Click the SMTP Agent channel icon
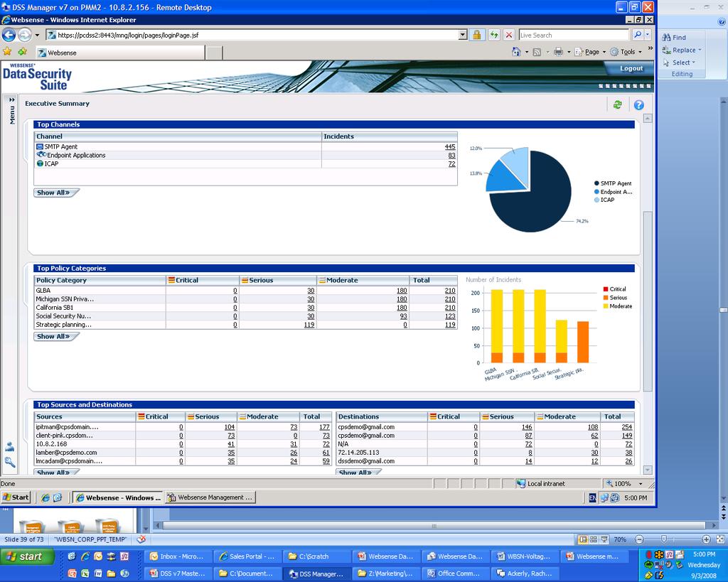 40,146
